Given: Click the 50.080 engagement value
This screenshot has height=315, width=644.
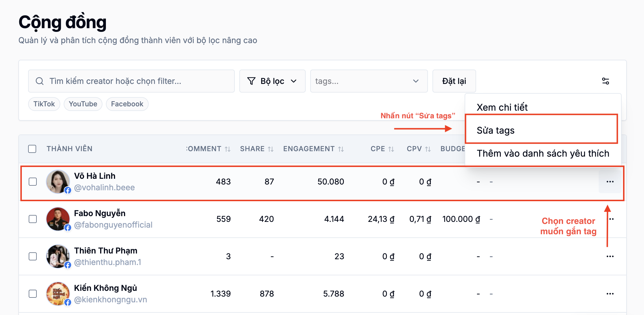Looking at the screenshot, I should click(x=331, y=182).
